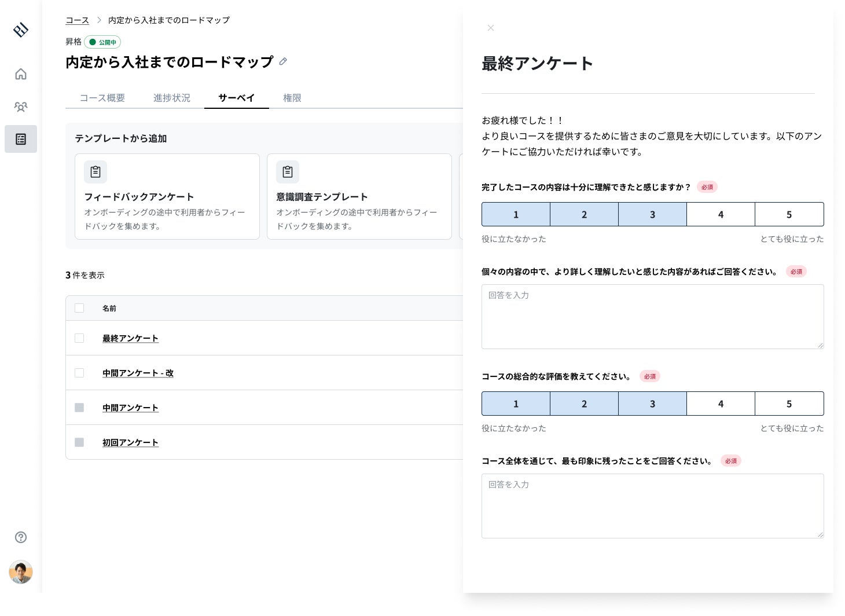Choose the フィードバックアンケート template card
The width and height of the screenshot is (845, 616).
tap(167, 196)
